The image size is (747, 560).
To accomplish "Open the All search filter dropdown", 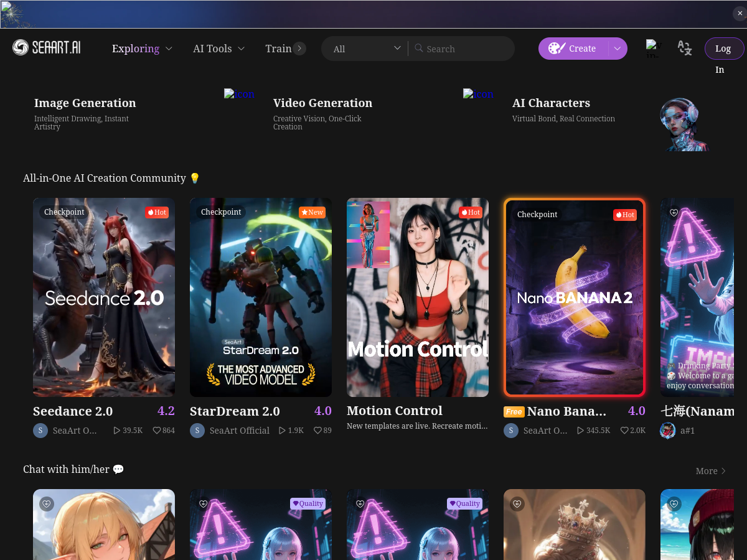I will 366,48.
